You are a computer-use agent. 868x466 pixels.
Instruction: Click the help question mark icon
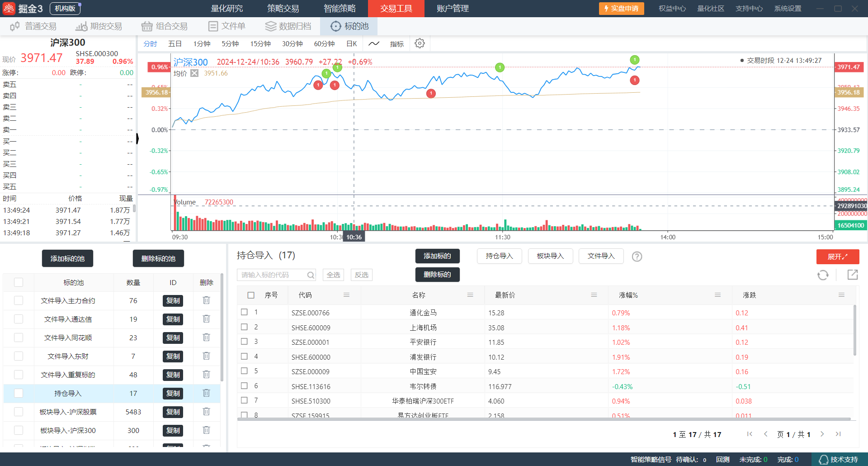click(x=637, y=257)
